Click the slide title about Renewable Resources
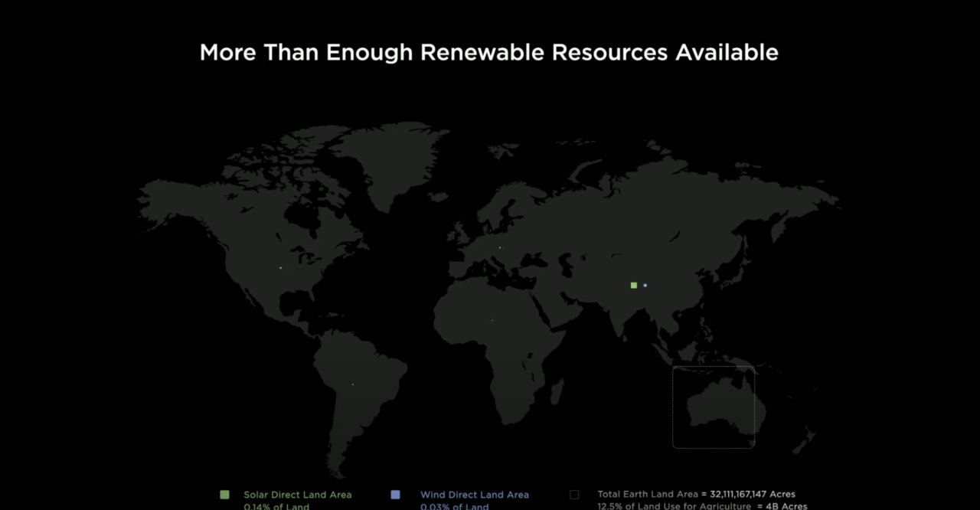980x510 pixels. tap(488, 53)
